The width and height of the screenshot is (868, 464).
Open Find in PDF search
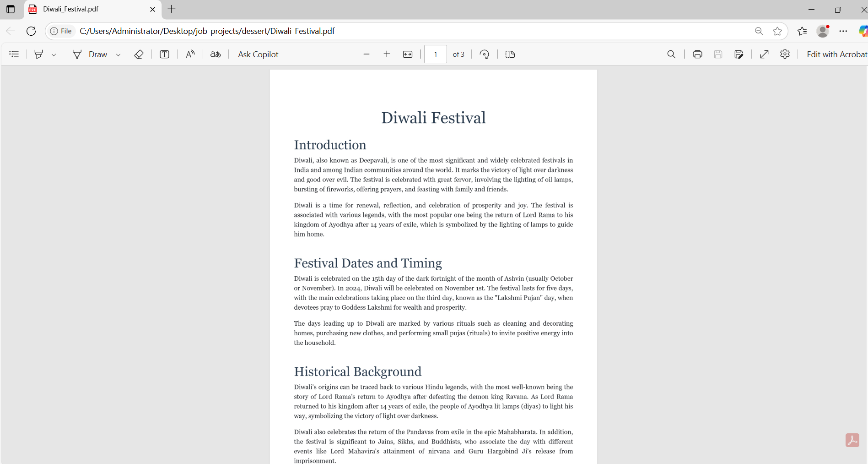coord(671,54)
